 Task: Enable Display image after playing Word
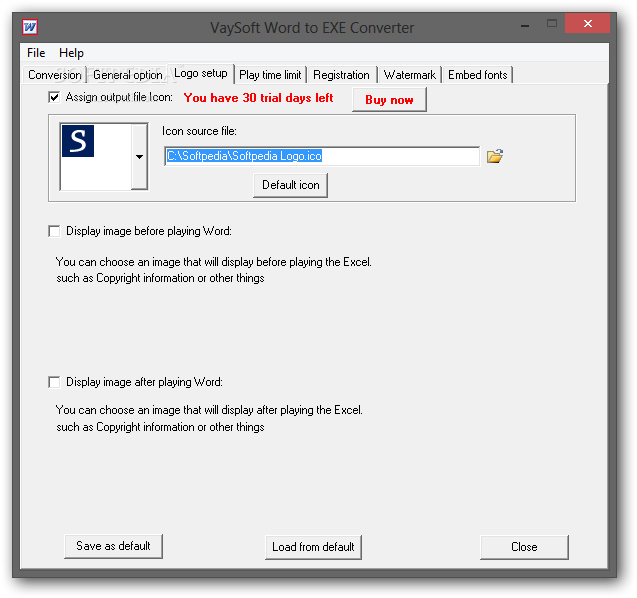54,382
